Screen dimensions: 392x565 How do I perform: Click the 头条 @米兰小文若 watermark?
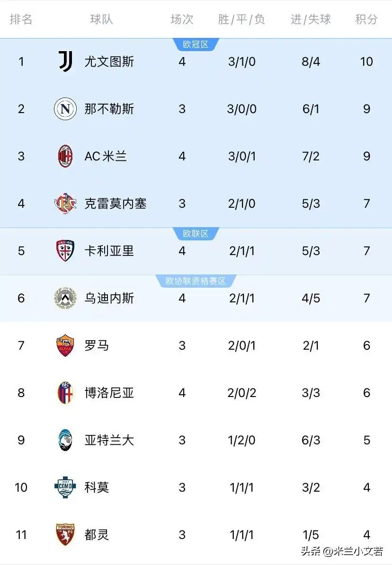tap(342, 551)
